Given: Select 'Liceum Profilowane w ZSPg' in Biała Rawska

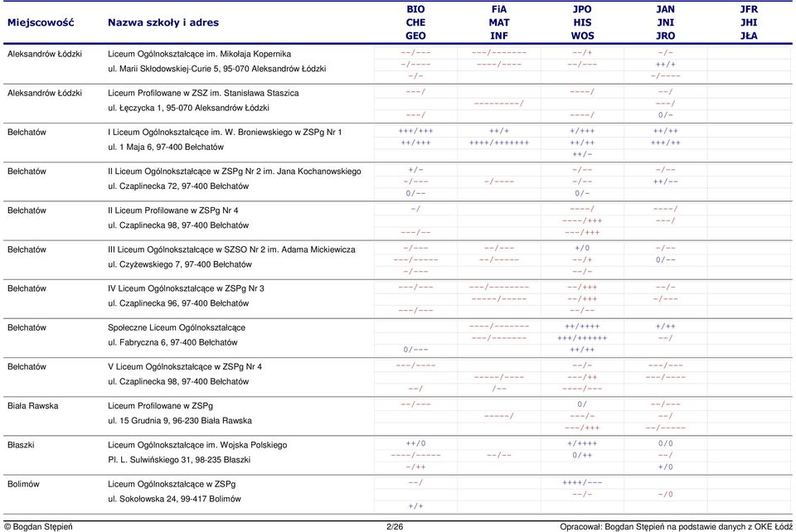Looking at the screenshot, I should click(160, 406).
